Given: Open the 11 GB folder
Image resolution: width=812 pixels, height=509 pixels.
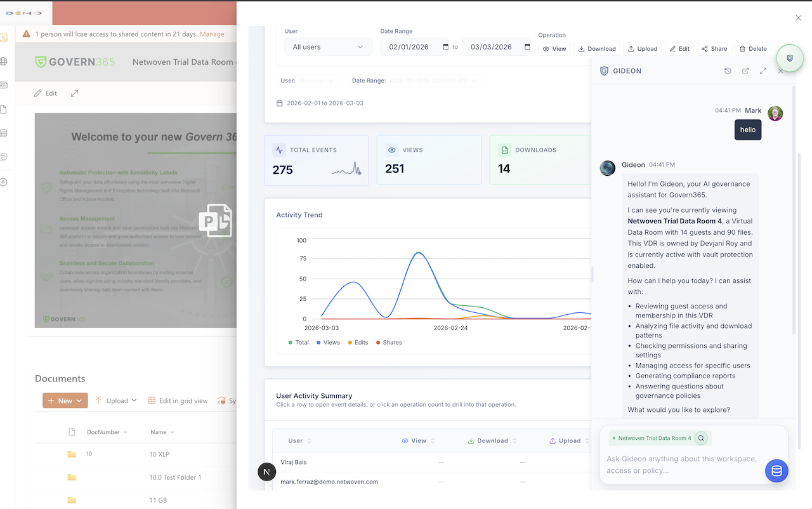Looking at the screenshot, I should 159,500.
